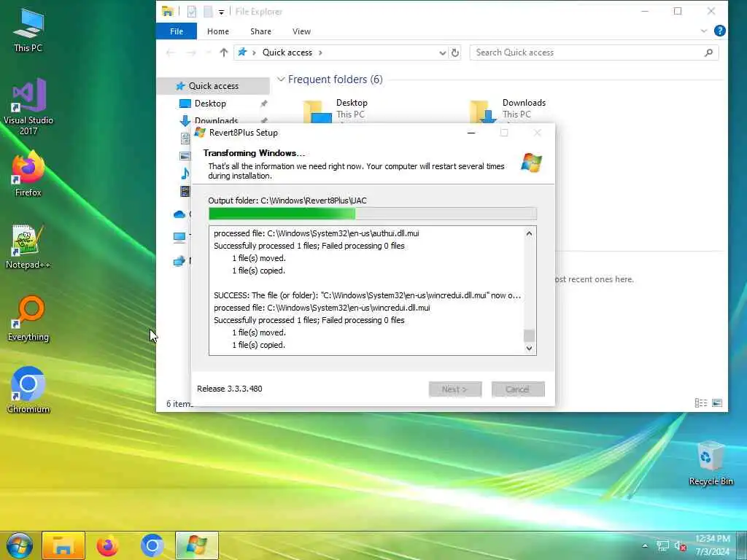The image size is (747, 560).
Task: Select Desktop in navigation pane
Action: (x=210, y=104)
